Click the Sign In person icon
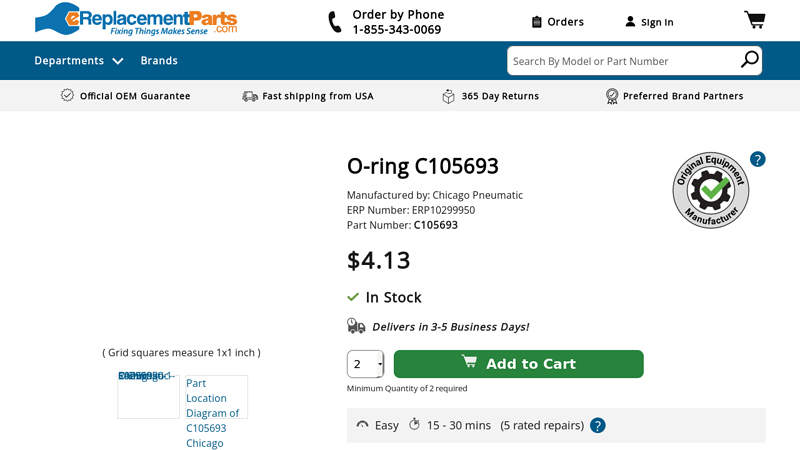The width and height of the screenshot is (800, 450). [x=630, y=21]
